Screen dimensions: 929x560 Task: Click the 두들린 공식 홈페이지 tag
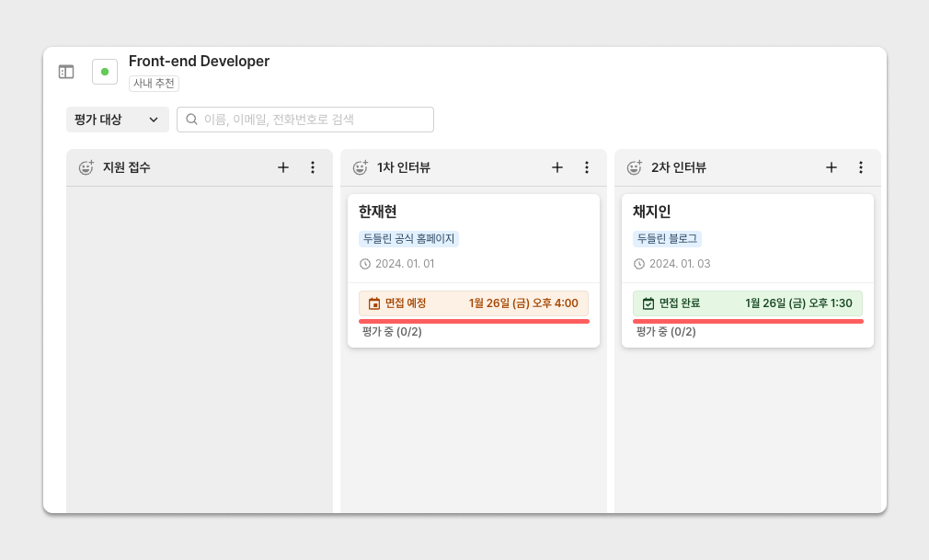pyautogui.click(x=408, y=239)
